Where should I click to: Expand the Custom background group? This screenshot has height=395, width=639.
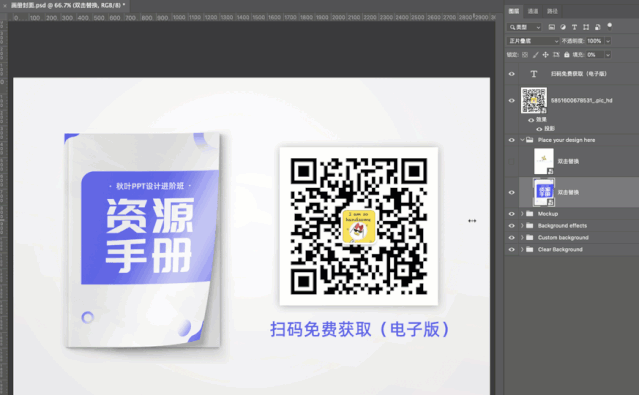[522, 238]
